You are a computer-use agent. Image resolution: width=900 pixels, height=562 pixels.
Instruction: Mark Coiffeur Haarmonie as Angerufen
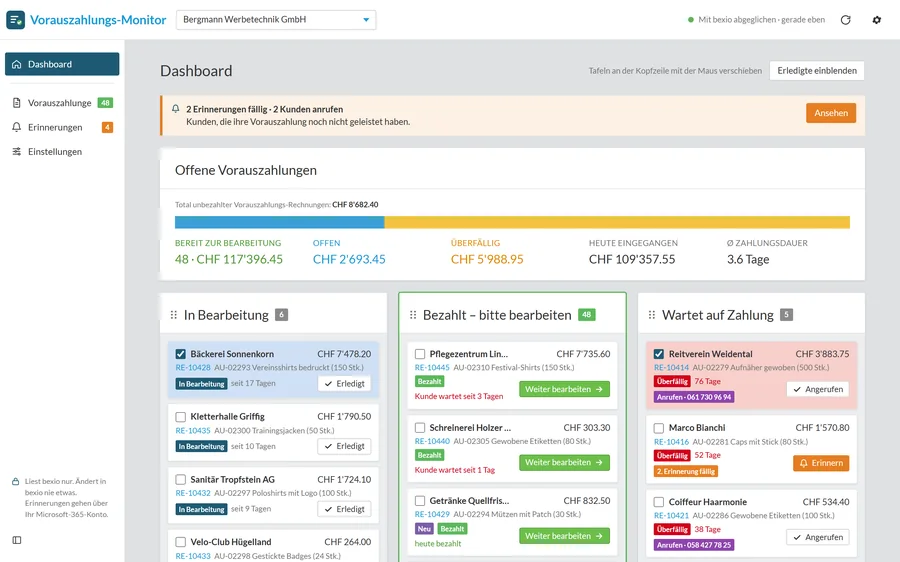817,537
